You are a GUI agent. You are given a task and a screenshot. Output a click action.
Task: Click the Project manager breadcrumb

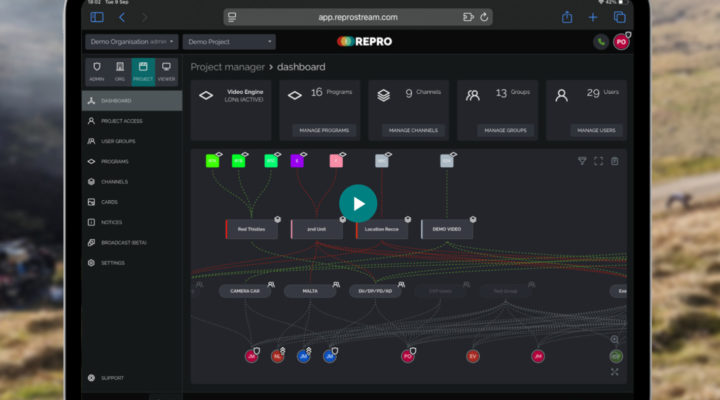point(227,67)
